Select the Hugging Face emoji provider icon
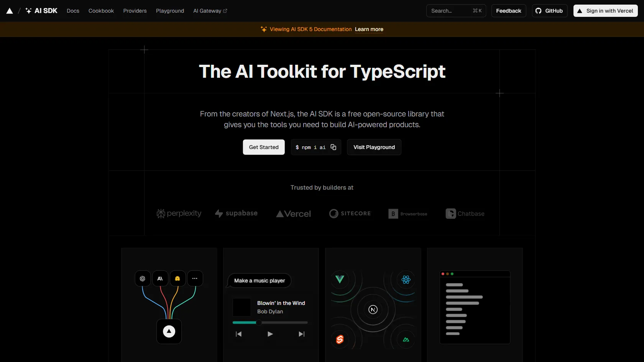 click(x=177, y=278)
